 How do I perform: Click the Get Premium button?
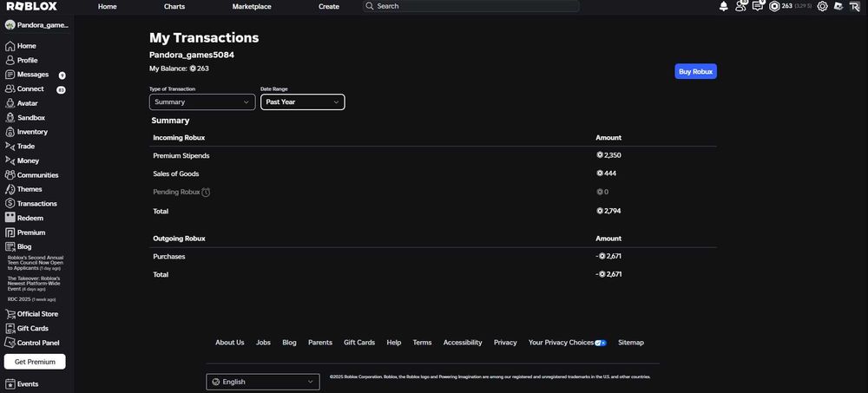pyautogui.click(x=35, y=362)
